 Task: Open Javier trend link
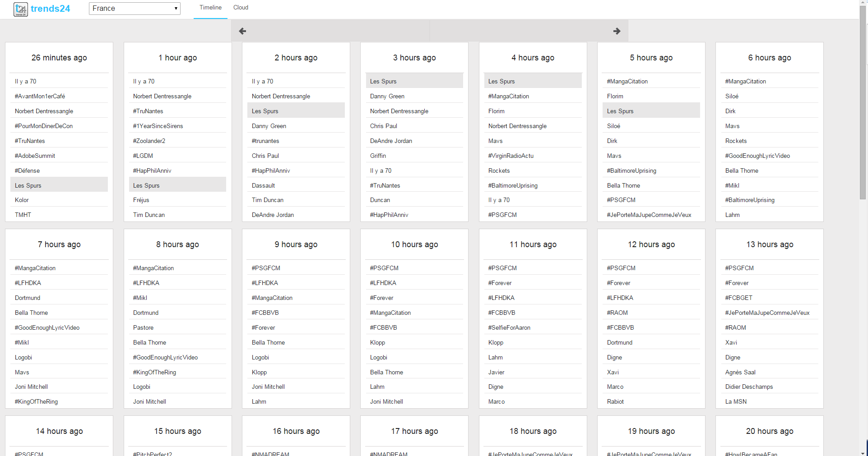tap(496, 372)
